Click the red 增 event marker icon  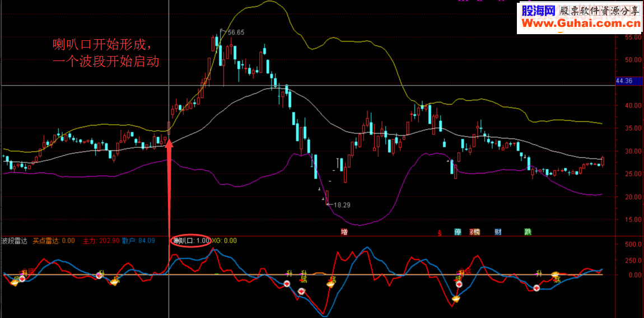tap(344, 232)
